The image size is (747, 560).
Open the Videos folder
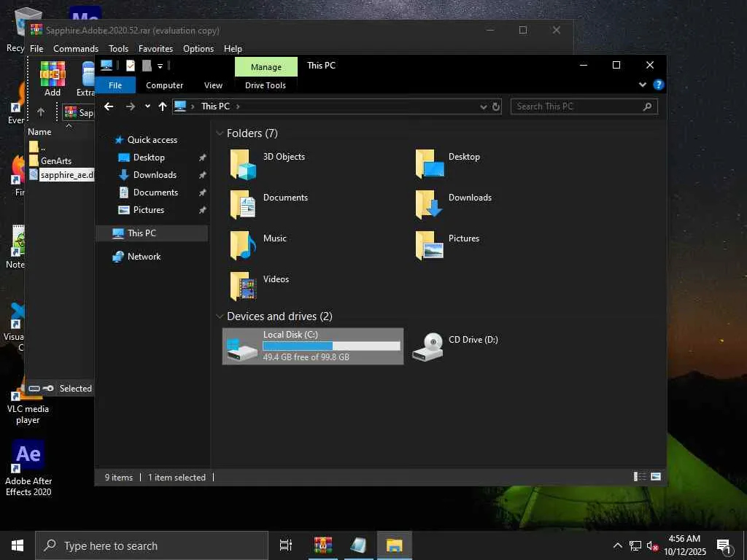259,287
